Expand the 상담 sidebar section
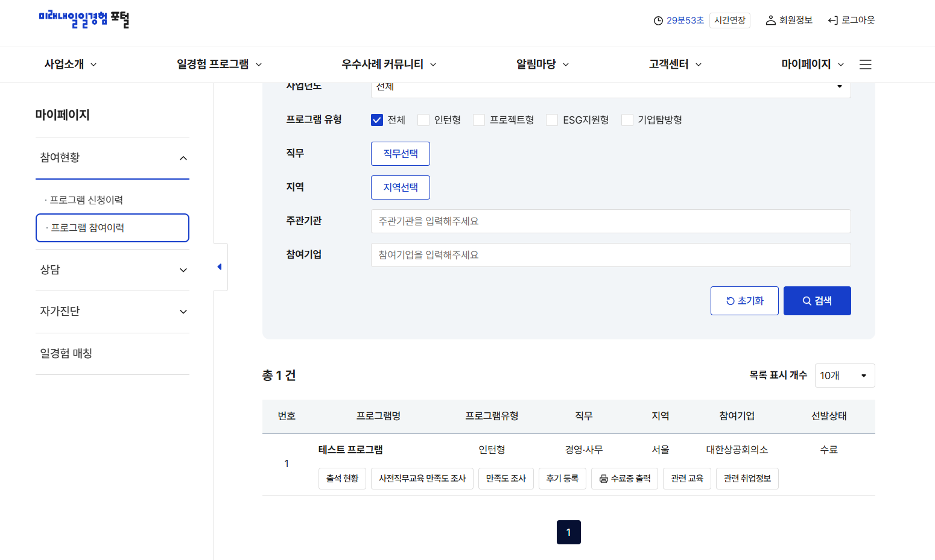Screen dimensions: 935x560 pyautogui.click(x=113, y=270)
